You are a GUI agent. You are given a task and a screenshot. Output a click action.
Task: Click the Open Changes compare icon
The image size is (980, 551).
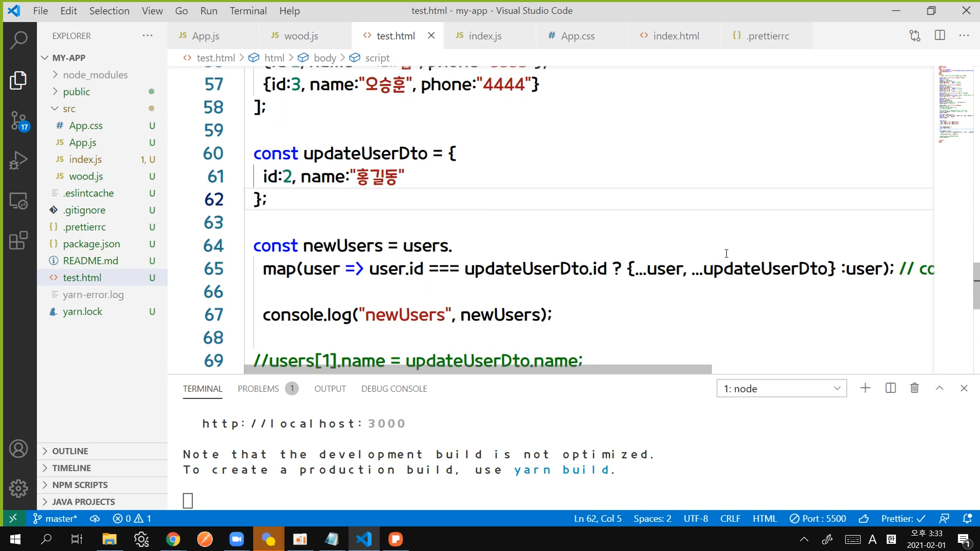pyautogui.click(x=915, y=36)
